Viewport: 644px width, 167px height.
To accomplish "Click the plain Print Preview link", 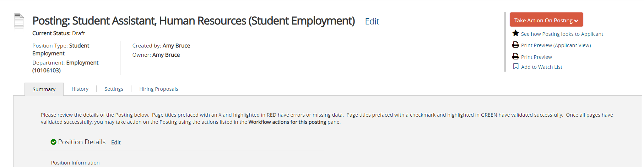I will (536, 57).
